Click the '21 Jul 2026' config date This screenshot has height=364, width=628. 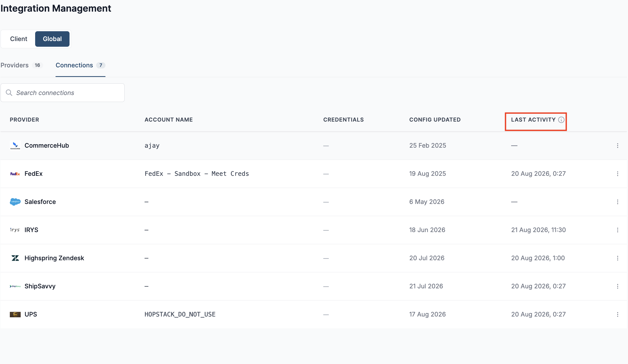click(426, 286)
